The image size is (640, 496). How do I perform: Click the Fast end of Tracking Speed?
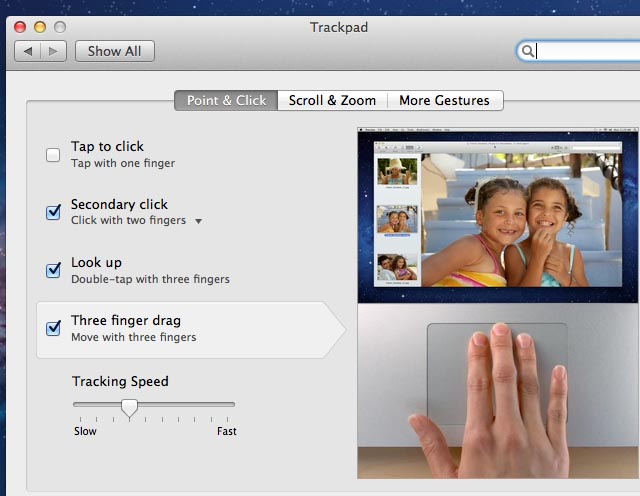click(227, 432)
